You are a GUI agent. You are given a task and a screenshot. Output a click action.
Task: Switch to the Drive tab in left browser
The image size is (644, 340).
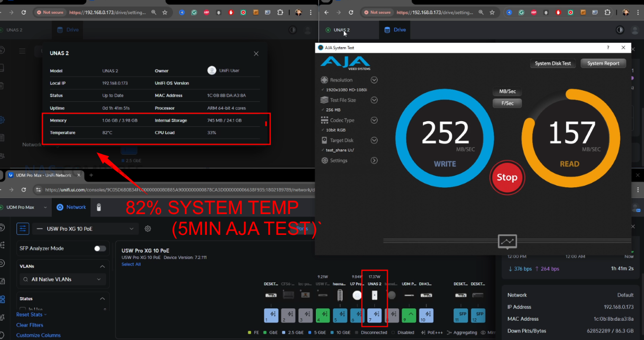pyautogui.click(x=67, y=30)
